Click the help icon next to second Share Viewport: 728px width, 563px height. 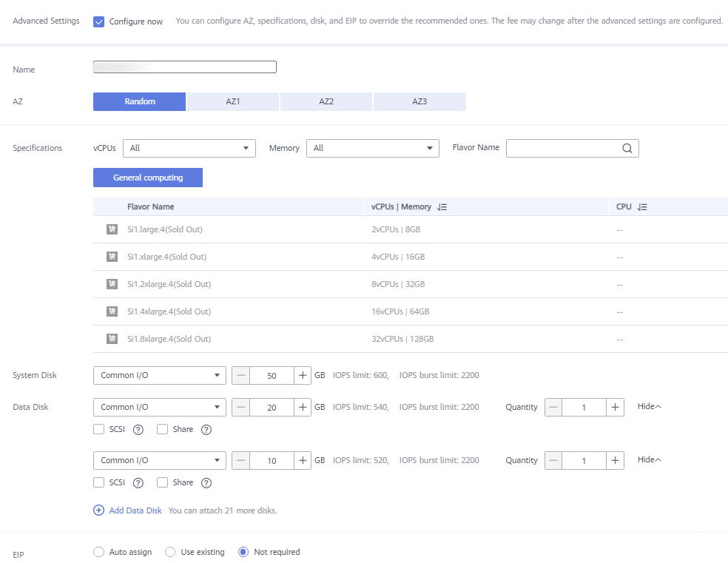(206, 483)
